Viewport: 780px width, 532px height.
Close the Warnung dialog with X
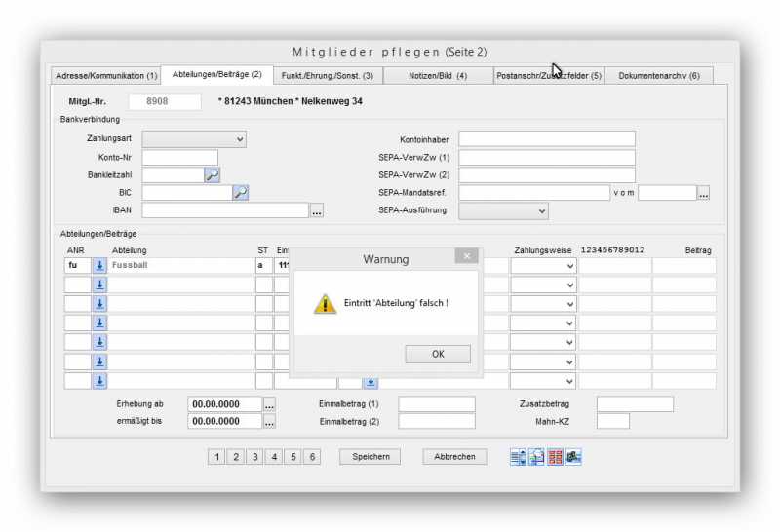pyautogui.click(x=466, y=256)
